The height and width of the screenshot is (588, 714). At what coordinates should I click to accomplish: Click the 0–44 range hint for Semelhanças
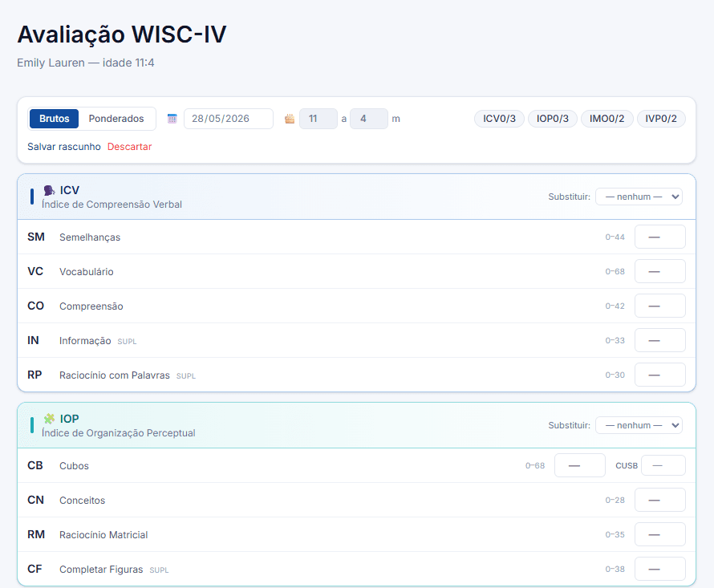[615, 237]
